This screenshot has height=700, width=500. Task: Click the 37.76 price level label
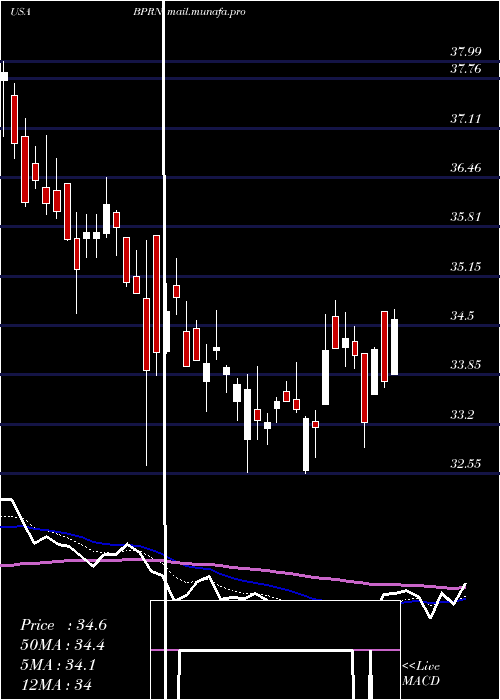[x=466, y=69]
